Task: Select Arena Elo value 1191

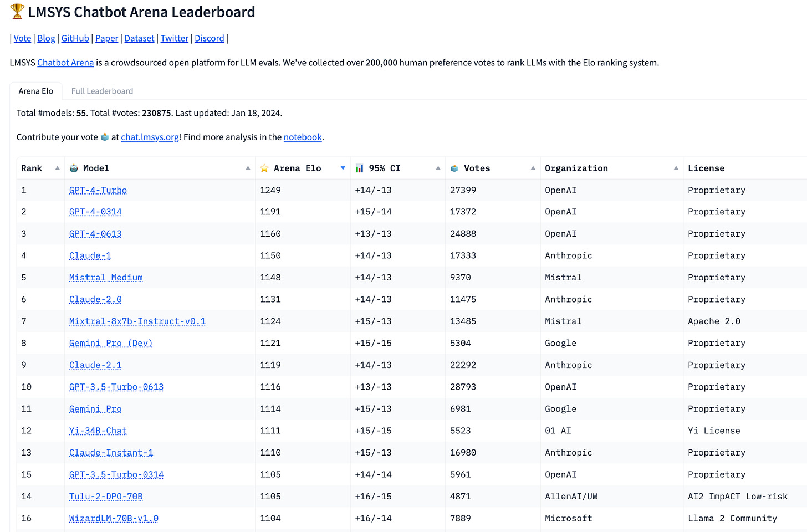Action: [x=270, y=212]
